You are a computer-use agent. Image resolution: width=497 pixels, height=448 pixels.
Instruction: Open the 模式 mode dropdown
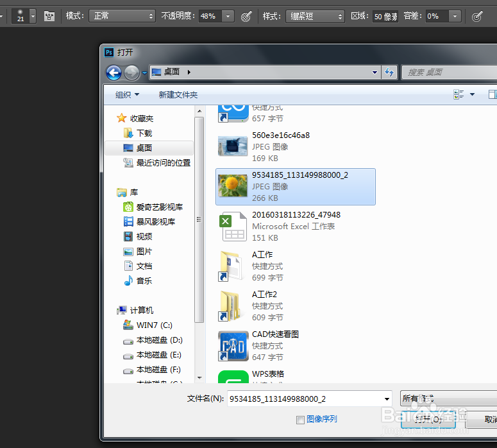[x=122, y=16]
